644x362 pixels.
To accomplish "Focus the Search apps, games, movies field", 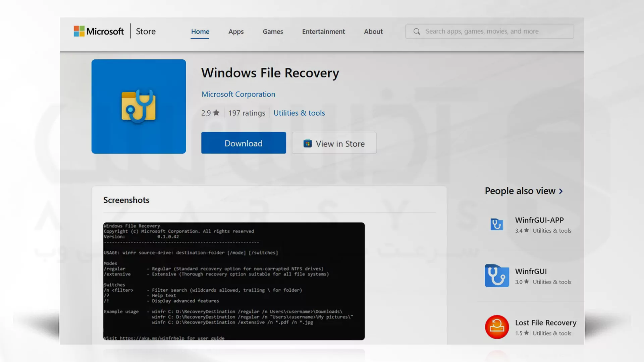I will [489, 31].
